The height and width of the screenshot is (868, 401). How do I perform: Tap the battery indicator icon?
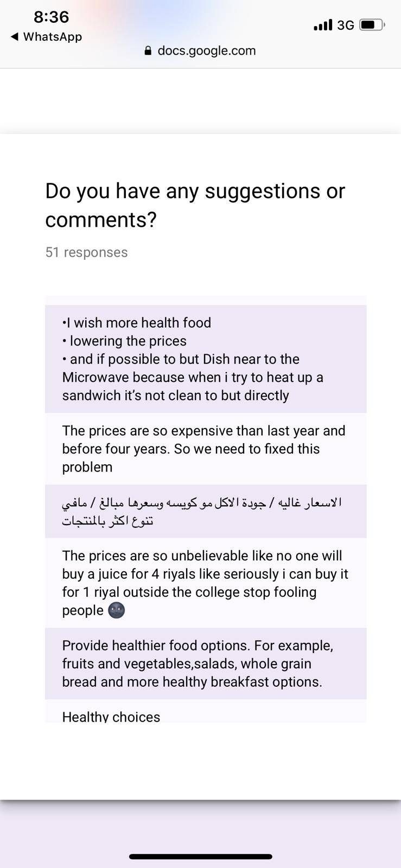click(372, 25)
